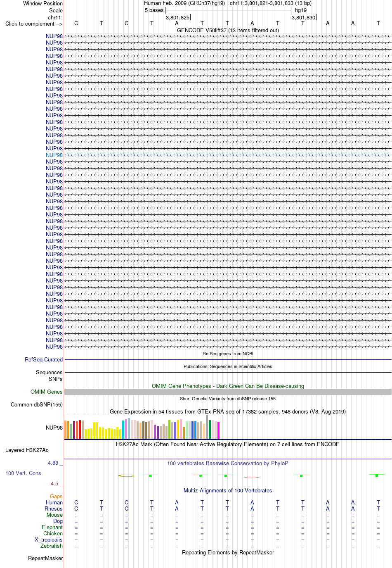The image size is (392, 568).
Task: Open the 100 Vert. Cons track label
Action: 23,473
